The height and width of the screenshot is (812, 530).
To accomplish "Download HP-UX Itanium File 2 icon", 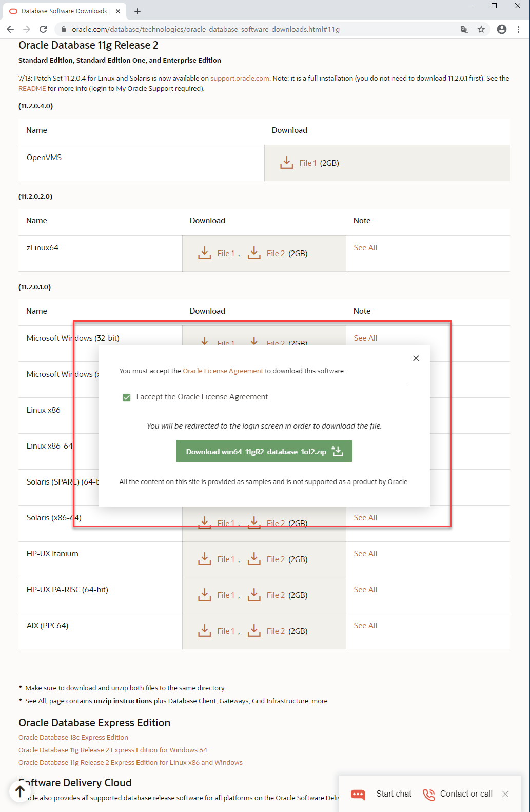I will coord(254,559).
